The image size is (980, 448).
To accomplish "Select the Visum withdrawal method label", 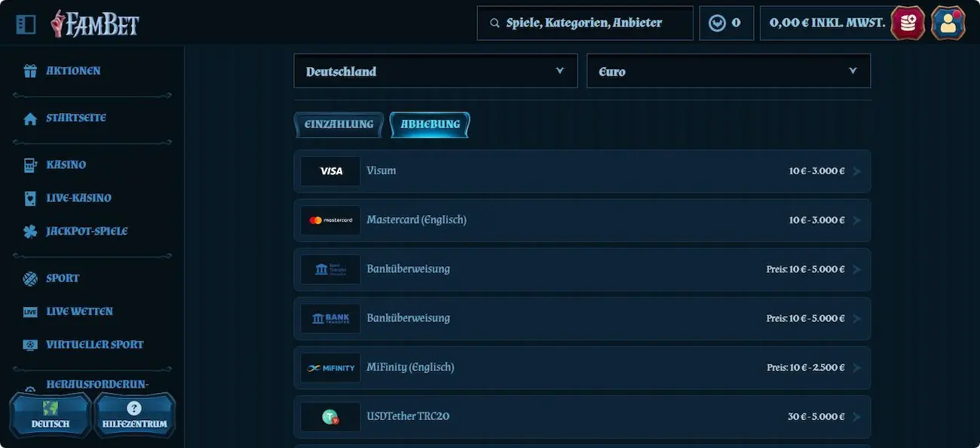I will tap(381, 170).
